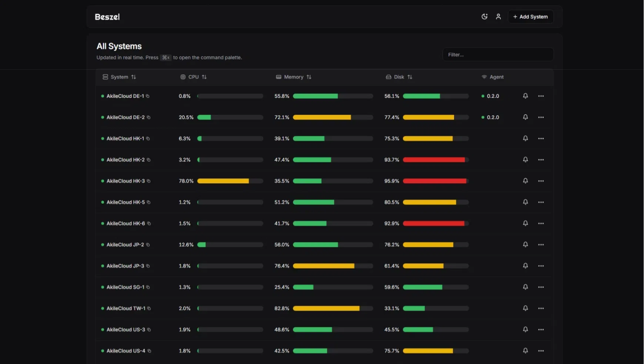
Task: Open AkileCloud US-3 system details
Action: click(126, 330)
